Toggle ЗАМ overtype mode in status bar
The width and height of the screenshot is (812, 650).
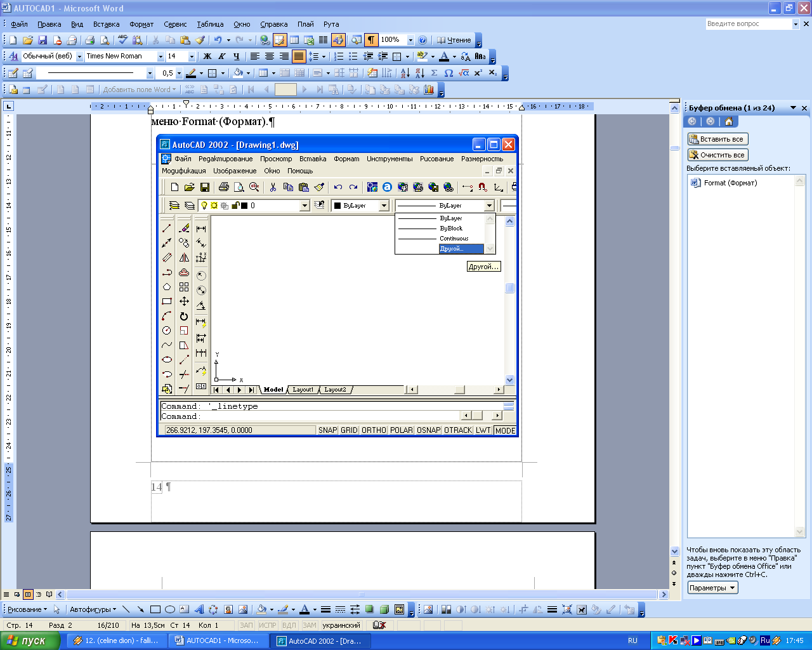click(309, 625)
